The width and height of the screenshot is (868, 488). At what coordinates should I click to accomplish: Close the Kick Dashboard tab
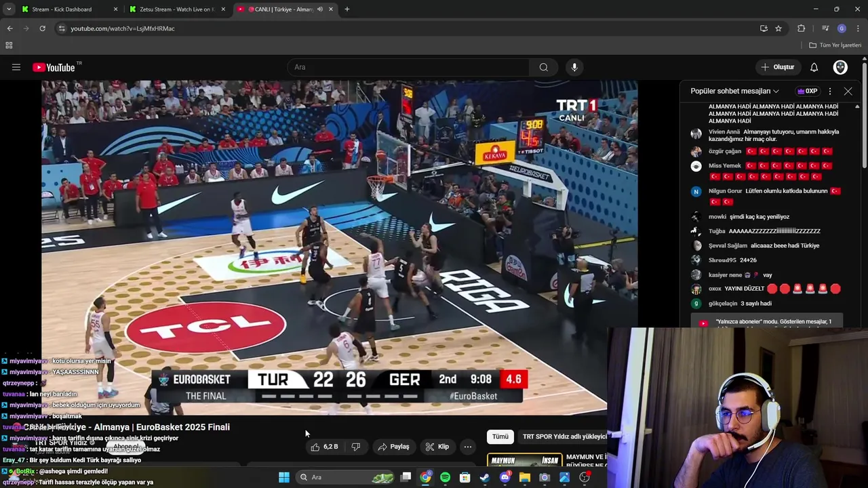(x=115, y=9)
